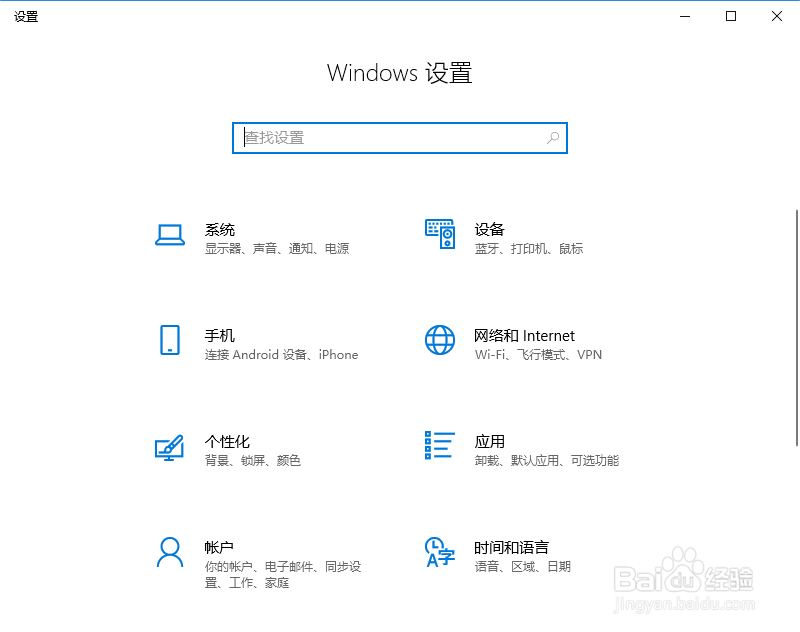Click the 蓝牙、打印机、鼠标 description link

tap(529, 248)
